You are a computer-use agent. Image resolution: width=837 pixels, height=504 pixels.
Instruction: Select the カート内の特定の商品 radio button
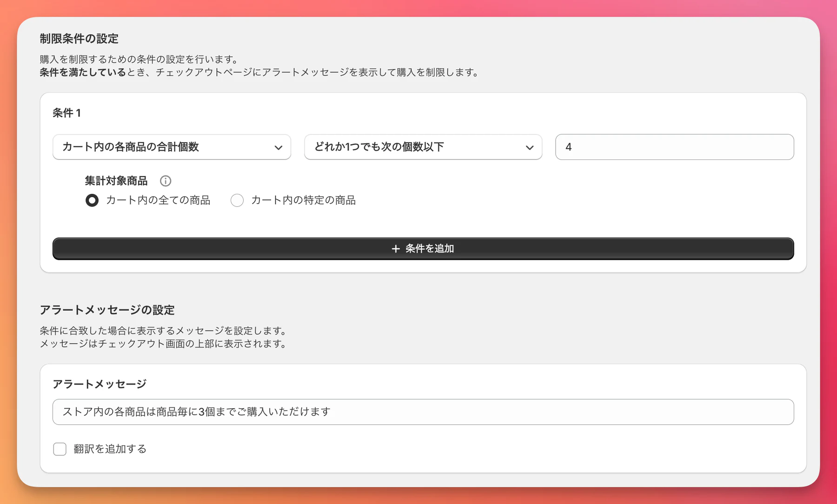[237, 200]
